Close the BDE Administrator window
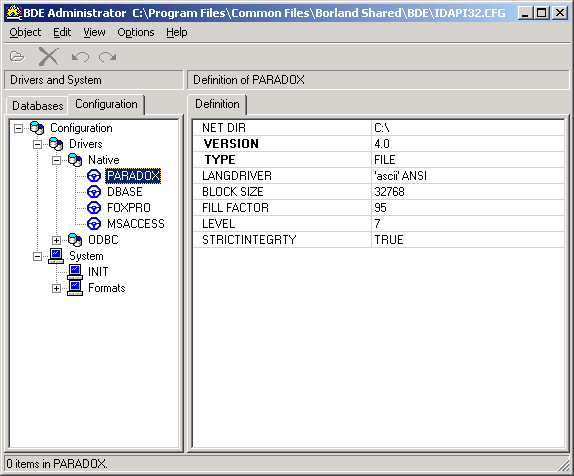Image resolution: width=574 pixels, height=476 pixels. pyautogui.click(x=560, y=14)
